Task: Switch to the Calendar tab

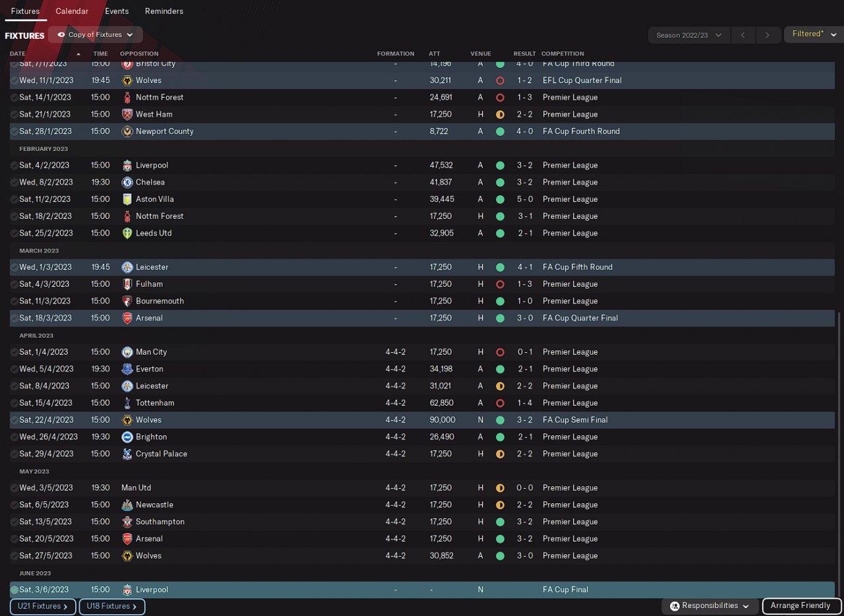Action: coord(72,11)
